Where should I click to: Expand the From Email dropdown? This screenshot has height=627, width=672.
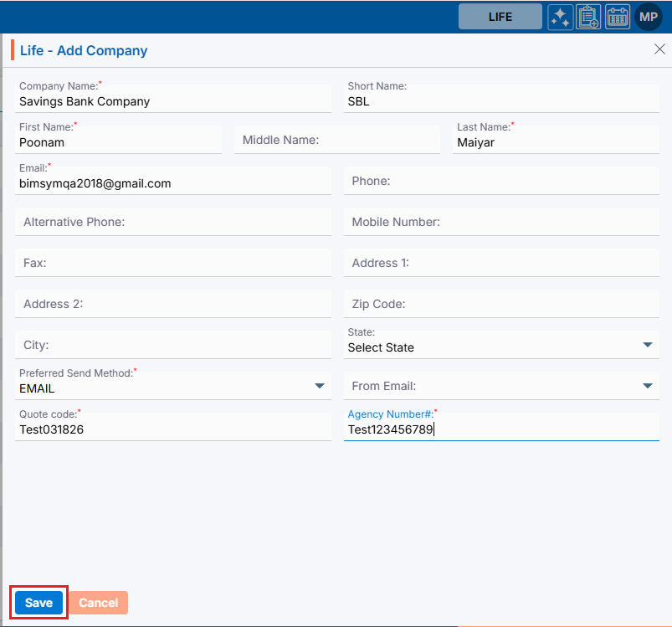(x=647, y=386)
